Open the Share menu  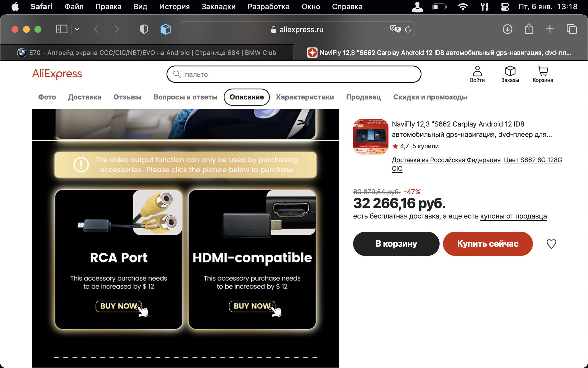(529, 29)
